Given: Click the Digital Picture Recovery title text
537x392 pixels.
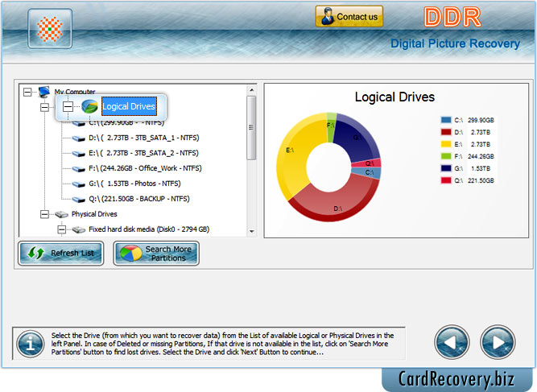Looking at the screenshot, I should pos(455,43).
